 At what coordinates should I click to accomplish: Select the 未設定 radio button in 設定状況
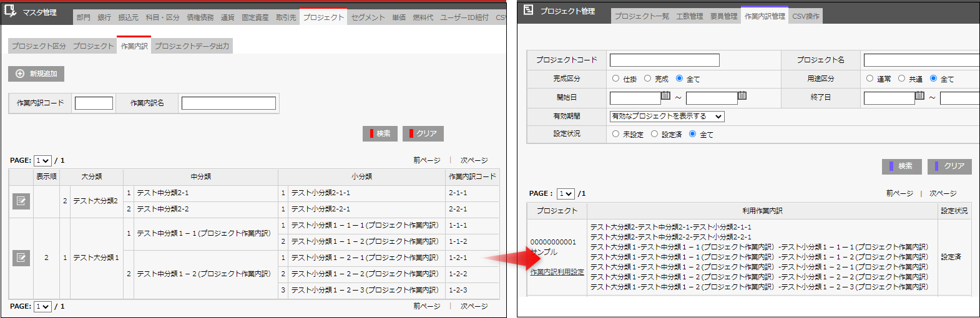click(615, 134)
